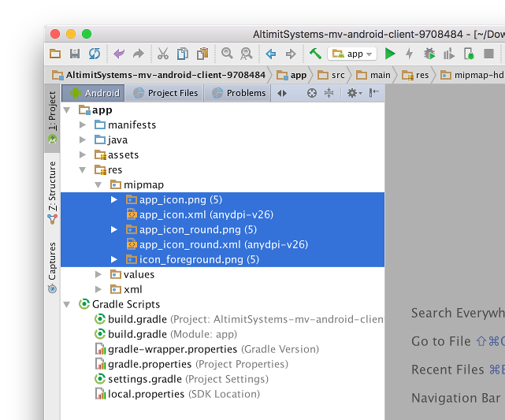The image size is (505, 420).
Task: Expand app_icon_round.png (5) group
Action: click(x=114, y=229)
